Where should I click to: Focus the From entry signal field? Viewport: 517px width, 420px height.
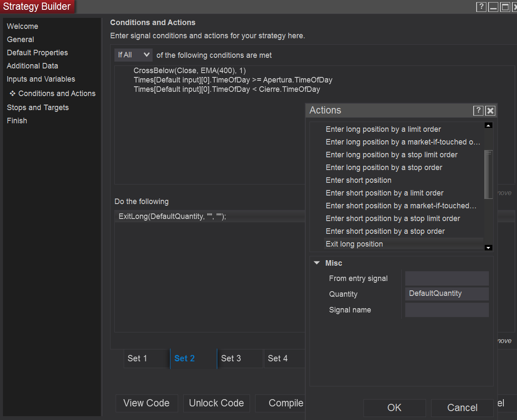pyautogui.click(x=447, y=278)
